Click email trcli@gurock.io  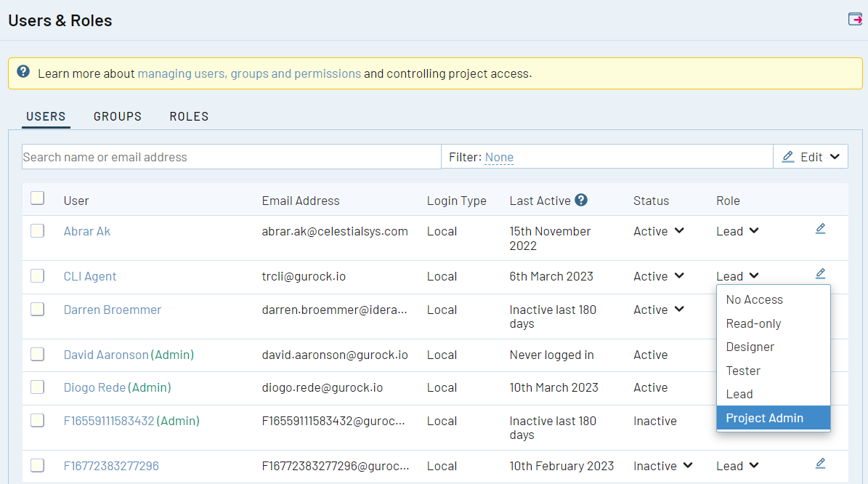tap(304, 275)
